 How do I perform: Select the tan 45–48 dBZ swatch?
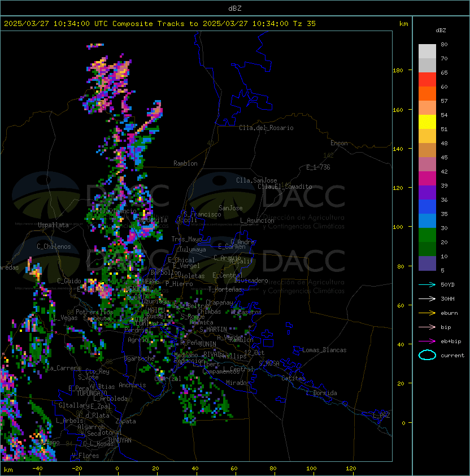click(x=427, y=150)
